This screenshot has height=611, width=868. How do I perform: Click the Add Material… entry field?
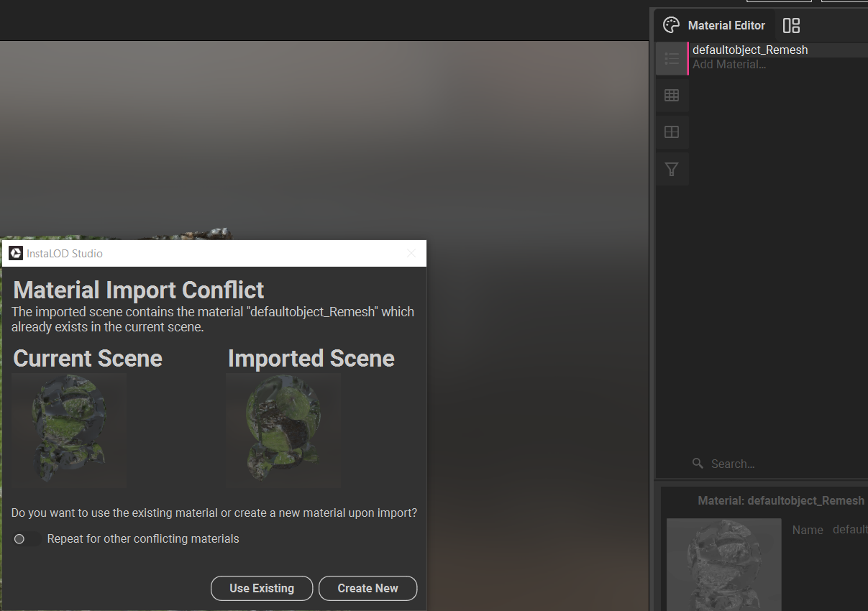click(x=729, y=65)
